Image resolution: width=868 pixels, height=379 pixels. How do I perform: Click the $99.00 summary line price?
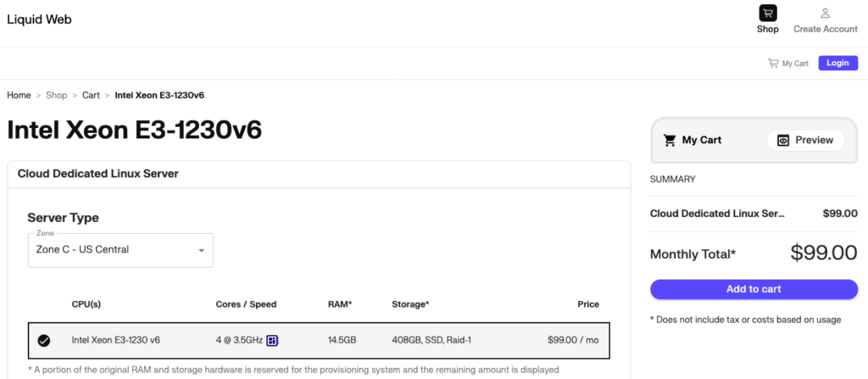pyautogui.click(x=840, y=214)
